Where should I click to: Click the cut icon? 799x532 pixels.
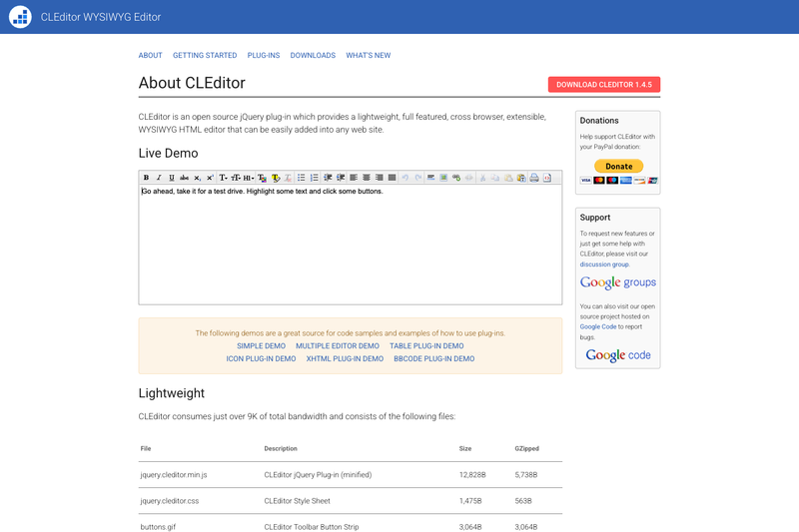[482, 178]
